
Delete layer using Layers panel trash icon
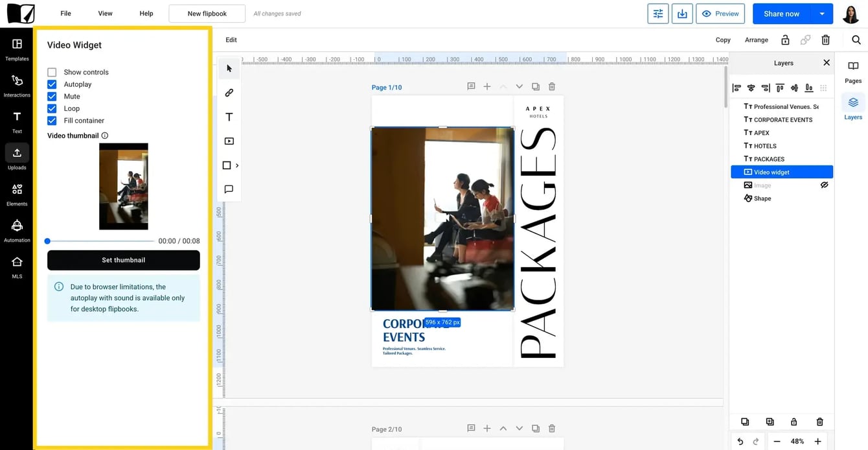[x=819, y=421]
